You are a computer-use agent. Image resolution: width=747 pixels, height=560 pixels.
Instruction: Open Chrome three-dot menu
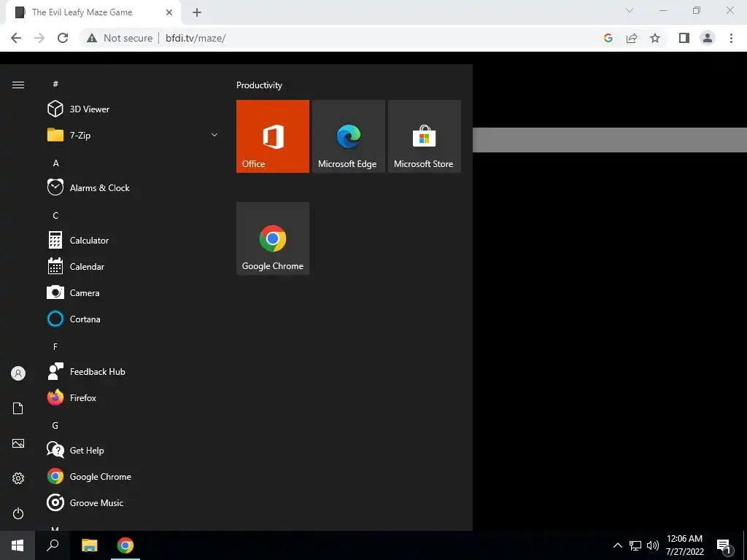click(x=731, y=38)
